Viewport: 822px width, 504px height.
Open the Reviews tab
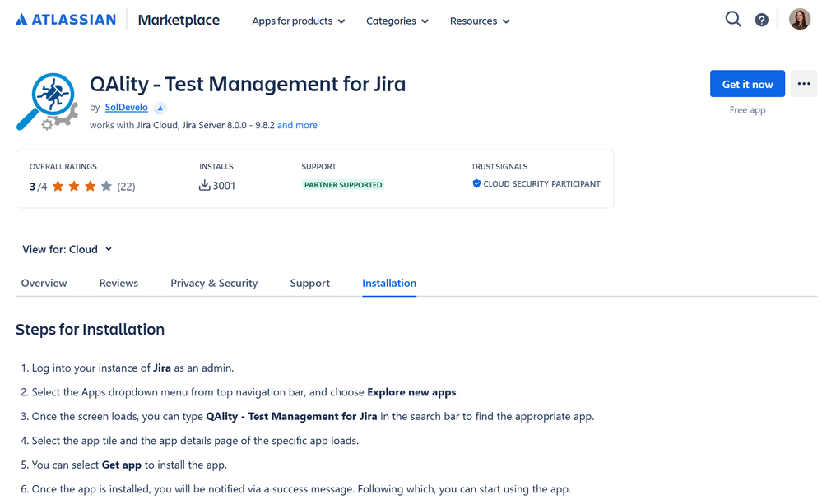[x=118, y=283]
